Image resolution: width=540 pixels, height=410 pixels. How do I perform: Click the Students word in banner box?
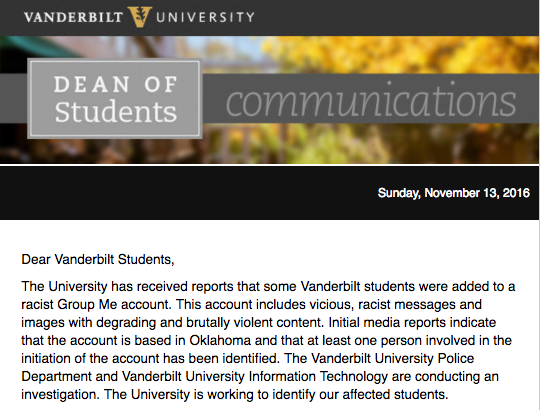tap(116, 112)
